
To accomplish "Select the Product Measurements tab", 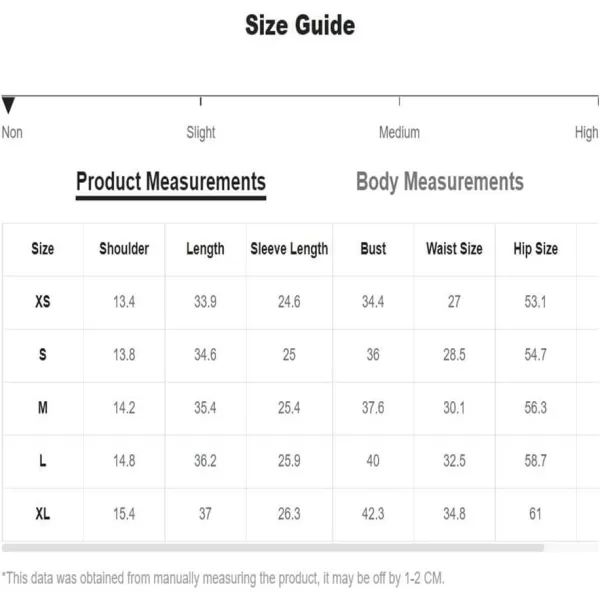I will 171,181.
